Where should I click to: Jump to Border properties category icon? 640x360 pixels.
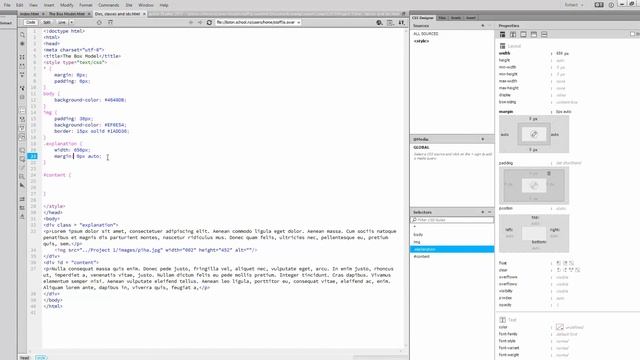click(x=523, y=35)
